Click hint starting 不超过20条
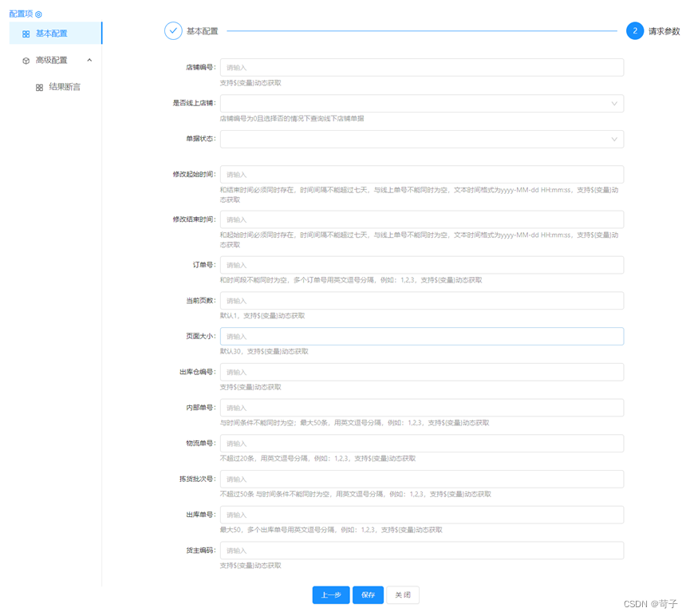This screenshot has height=616, width=690. 317,458
